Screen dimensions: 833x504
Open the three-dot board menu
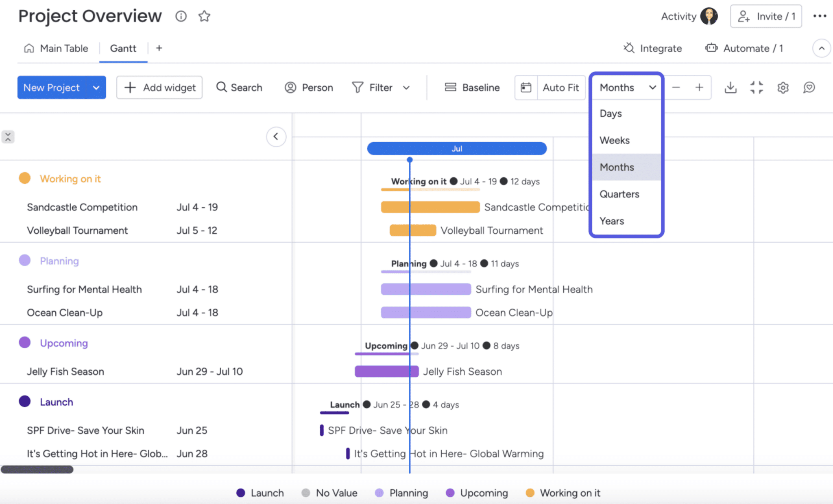[x=820, y=16]
